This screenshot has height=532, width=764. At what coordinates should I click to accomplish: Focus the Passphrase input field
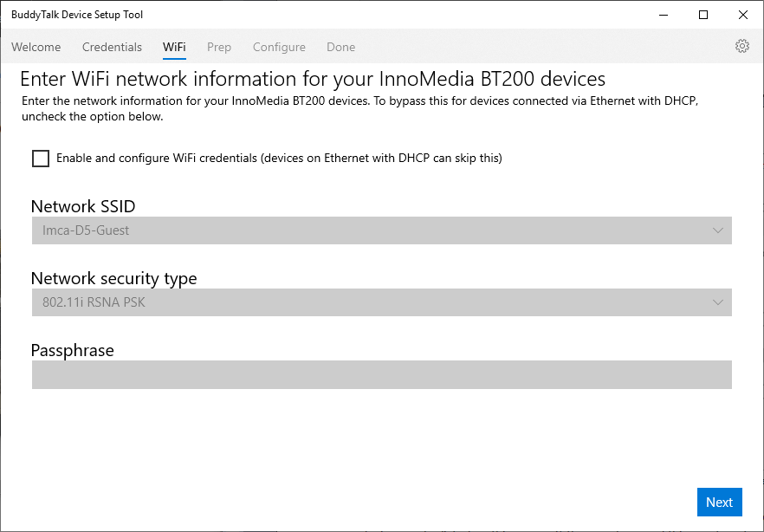[381, 374]
